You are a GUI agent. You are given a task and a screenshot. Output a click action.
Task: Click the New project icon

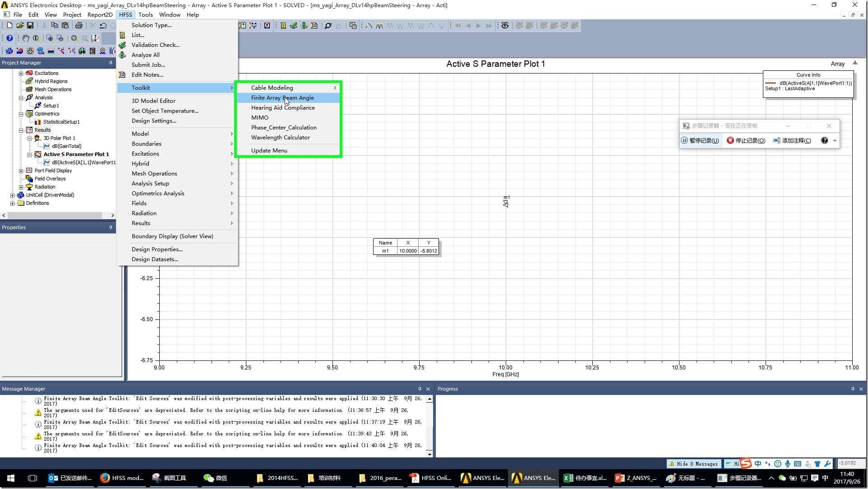click(9, 26)
